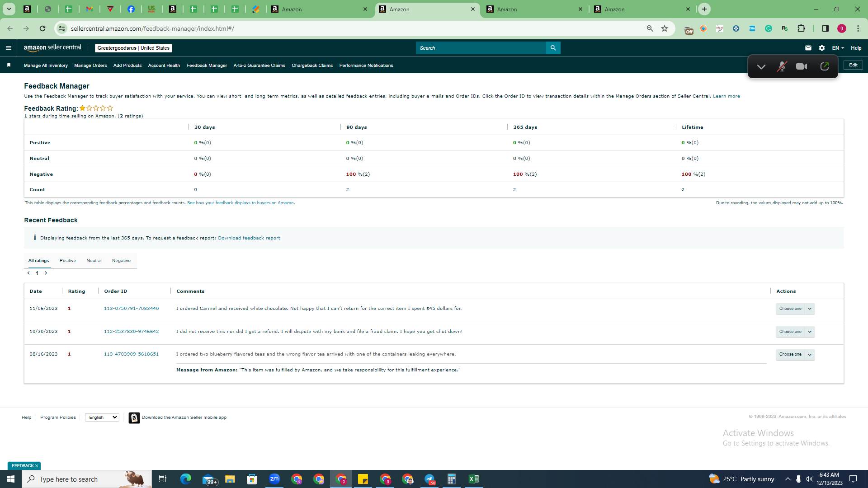The image size is (868, 488).
Task: Open Choose one dropdown for 08/16/2023 feedback
Action: (x=795, y=354)
